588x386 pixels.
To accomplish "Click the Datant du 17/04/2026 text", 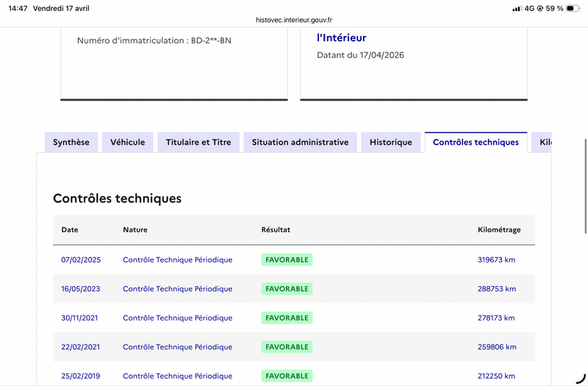I will (360, 55).
